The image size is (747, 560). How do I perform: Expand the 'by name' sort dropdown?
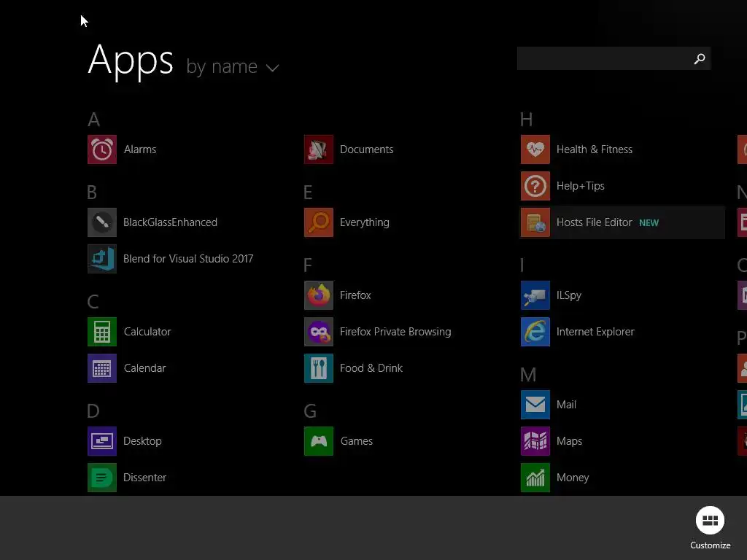click(232, 67)
